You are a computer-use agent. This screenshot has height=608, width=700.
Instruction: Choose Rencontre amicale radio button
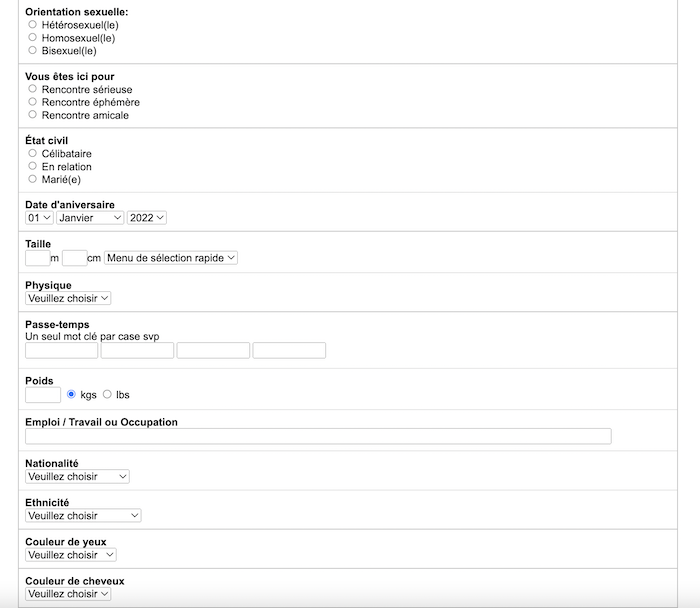[32, 115]
